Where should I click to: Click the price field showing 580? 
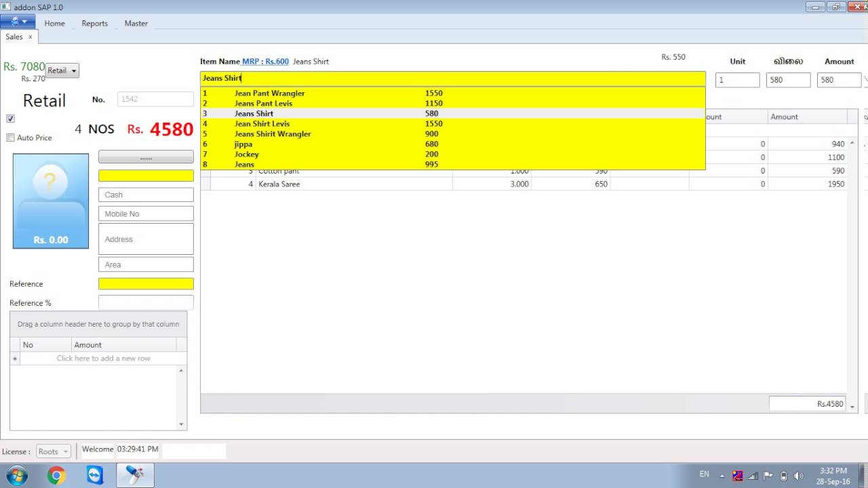788,80
